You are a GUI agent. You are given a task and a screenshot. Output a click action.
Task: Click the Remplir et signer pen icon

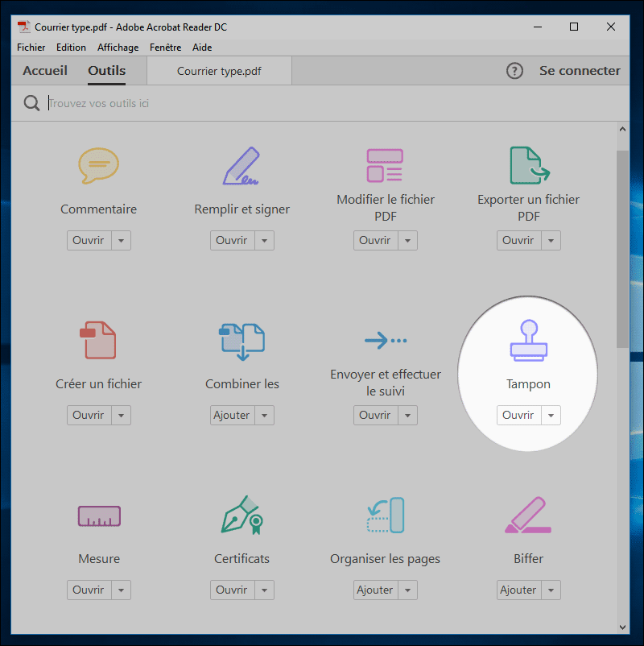click(242, 166)
